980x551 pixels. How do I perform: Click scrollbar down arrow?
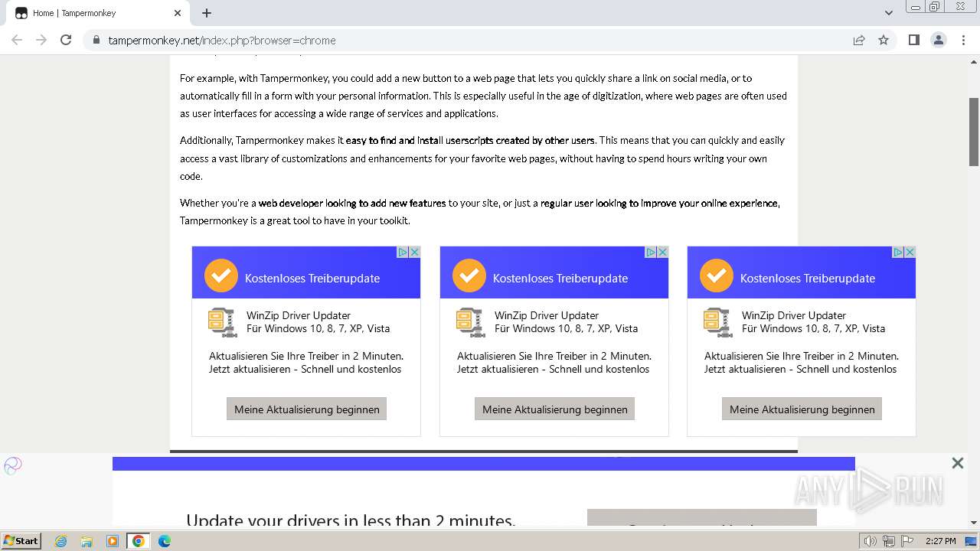[x=974, y=523]
